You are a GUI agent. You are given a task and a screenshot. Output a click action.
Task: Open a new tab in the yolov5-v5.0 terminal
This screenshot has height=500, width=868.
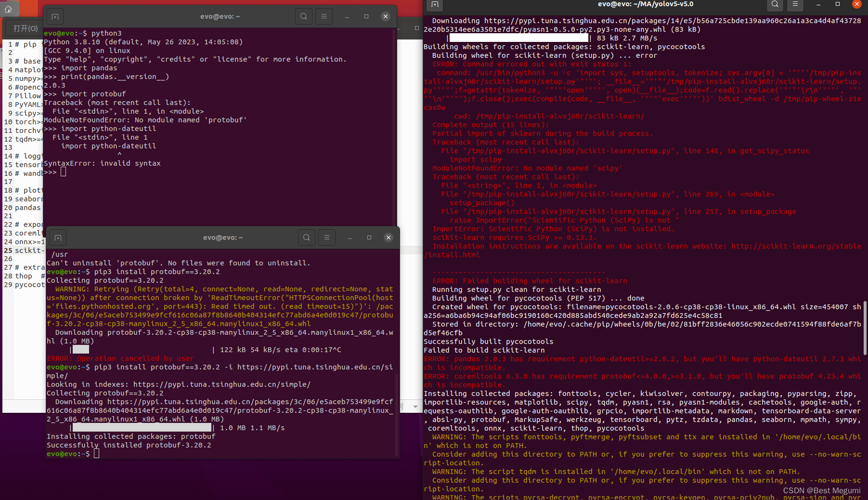click(x=434, y=5)
